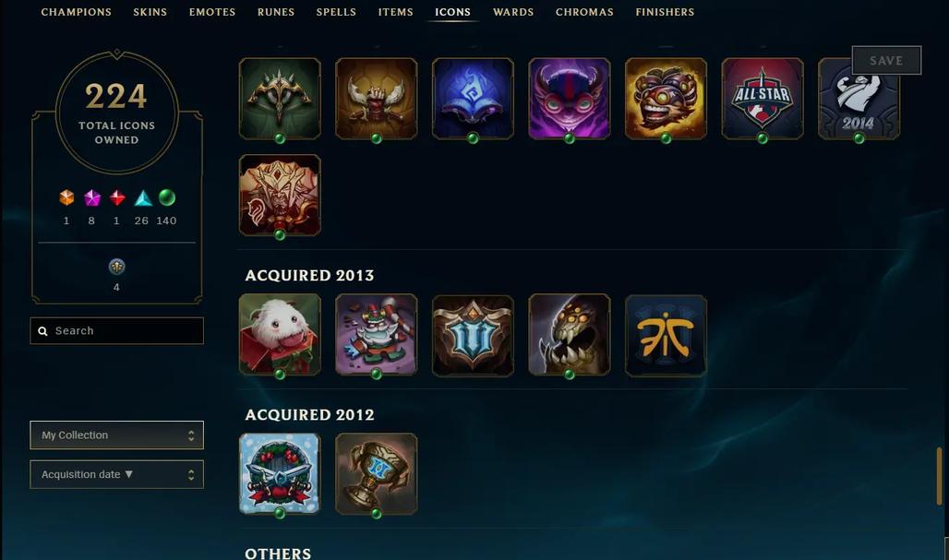Select the Kog'Maw monster icon
Viewport: 949px width, 560px height.
pyautogui.click(x=569, y=335)
